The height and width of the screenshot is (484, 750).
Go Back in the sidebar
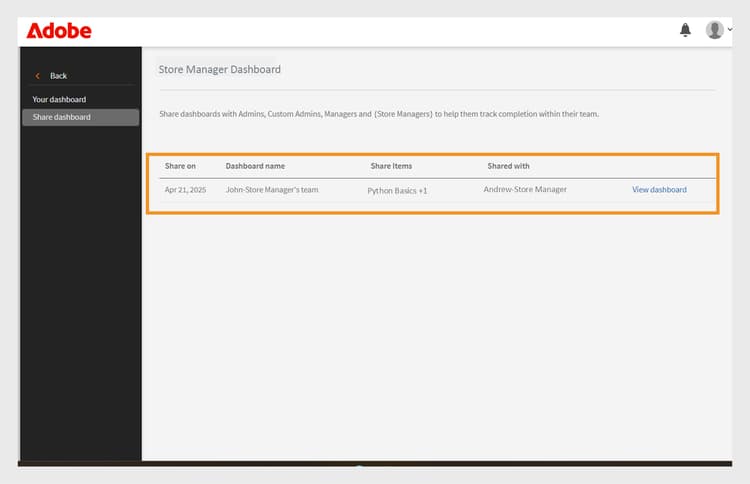point(58,76)
